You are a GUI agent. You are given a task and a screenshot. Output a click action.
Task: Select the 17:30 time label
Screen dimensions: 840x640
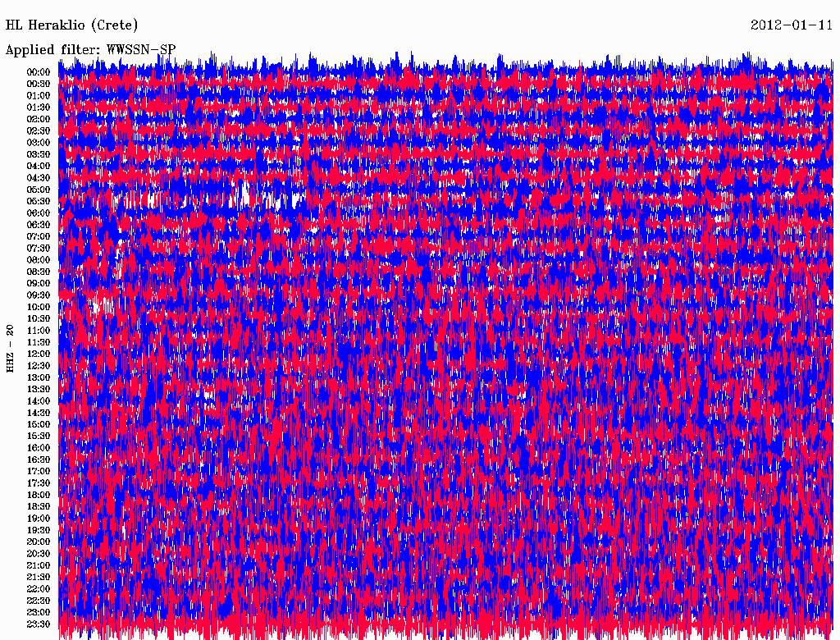click(x=39, y=483)
